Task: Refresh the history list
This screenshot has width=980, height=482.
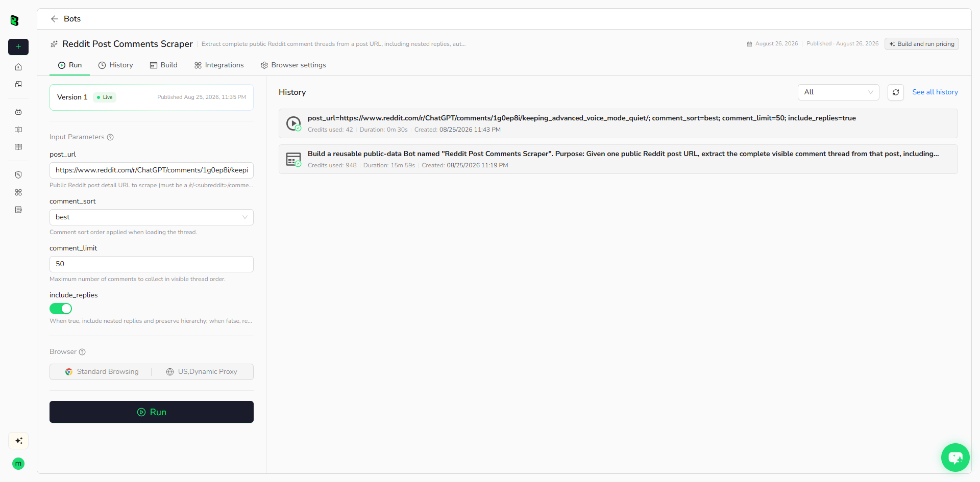Action: [x=896, y=92]
